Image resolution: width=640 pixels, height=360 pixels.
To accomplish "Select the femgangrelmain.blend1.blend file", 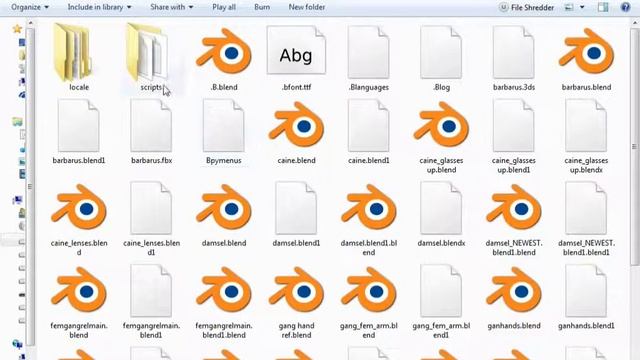I will coord(224,302).
